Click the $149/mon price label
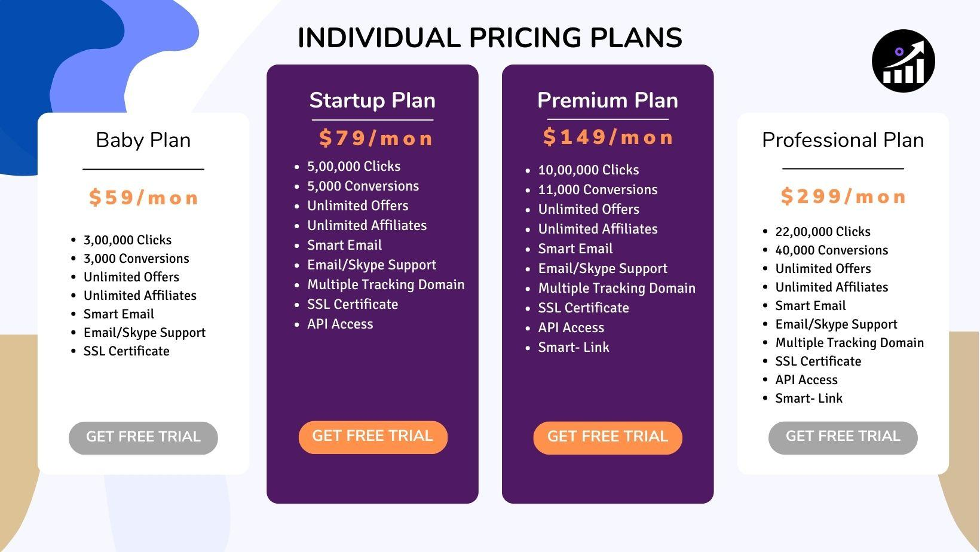The width and height of the screenshot is (980, 552). [x=608, y=137]
